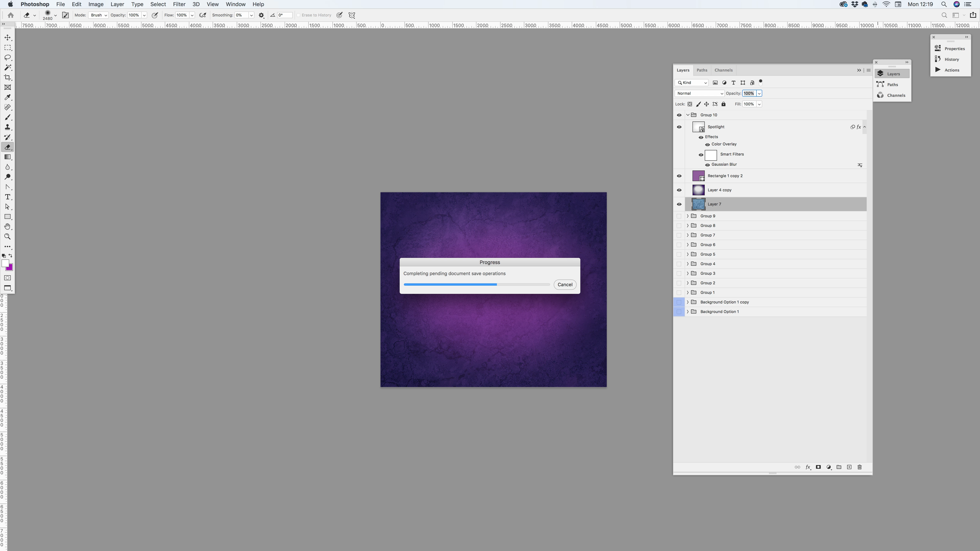Select the Lasso tool
The width and height of the screenshot is (980, 551).
click(x=8, y=57)
